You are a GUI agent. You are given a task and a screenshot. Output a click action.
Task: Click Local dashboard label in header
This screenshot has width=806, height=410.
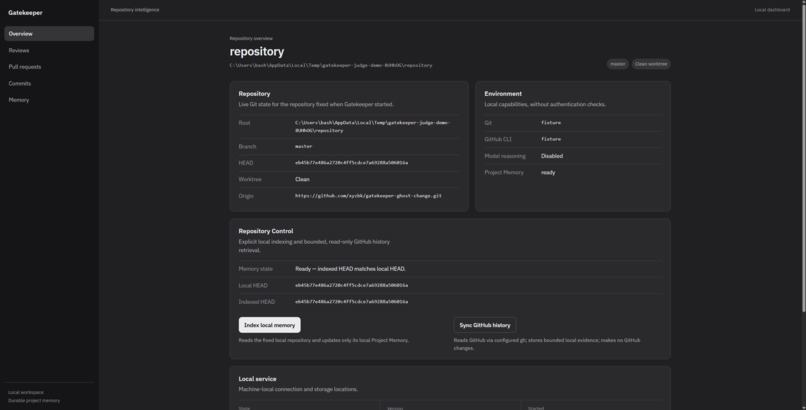772,10
